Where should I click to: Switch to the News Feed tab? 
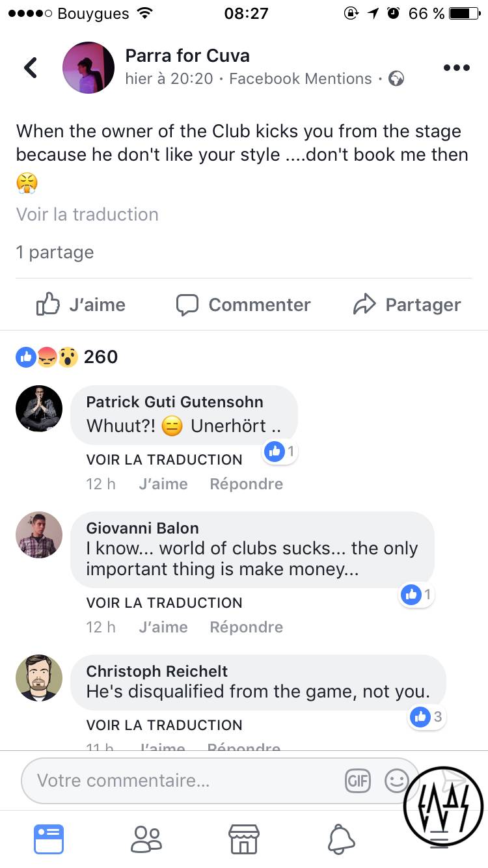click(49, 839)
